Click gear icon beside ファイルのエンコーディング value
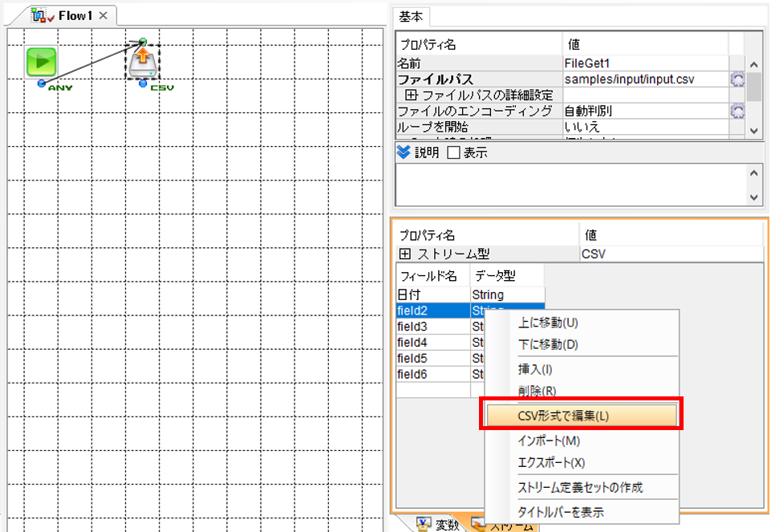 coord(737,111)
